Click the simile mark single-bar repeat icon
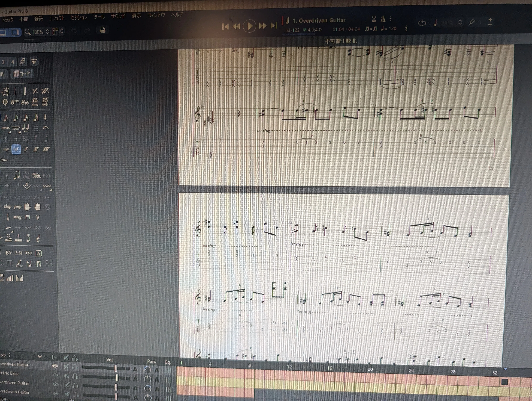 35,91
